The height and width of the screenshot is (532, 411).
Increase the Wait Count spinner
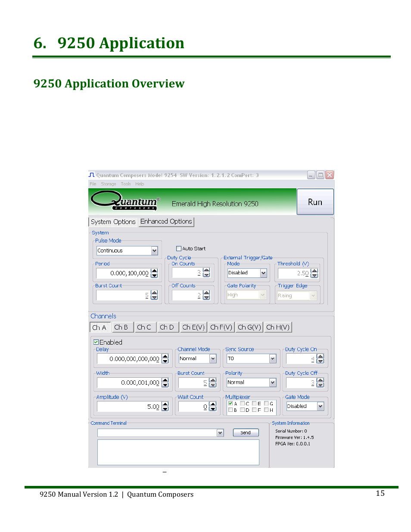click(x=212, y=404)
